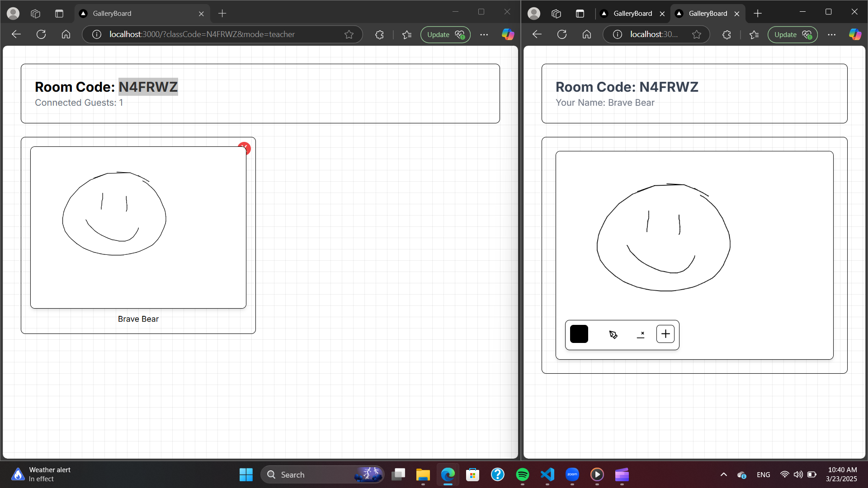Click the plus button in drawing toolbar
The image size is (868, 488).
coord(665,334)
